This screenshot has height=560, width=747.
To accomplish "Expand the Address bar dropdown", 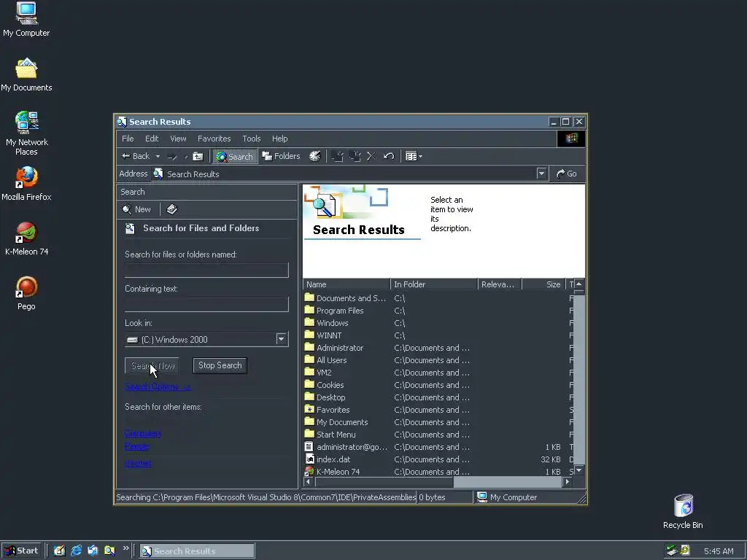I will point(541,174).
